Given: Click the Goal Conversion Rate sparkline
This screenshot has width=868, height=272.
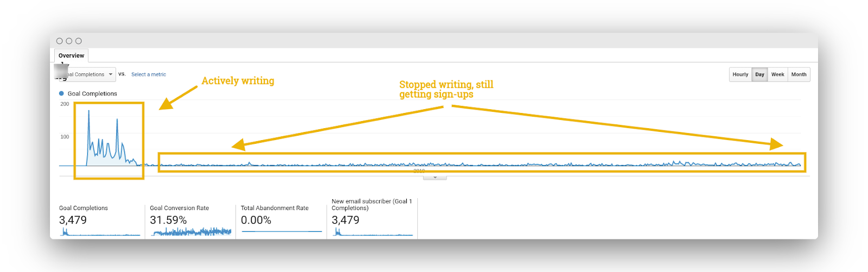Looking at the screenshot, I should 191,232.
